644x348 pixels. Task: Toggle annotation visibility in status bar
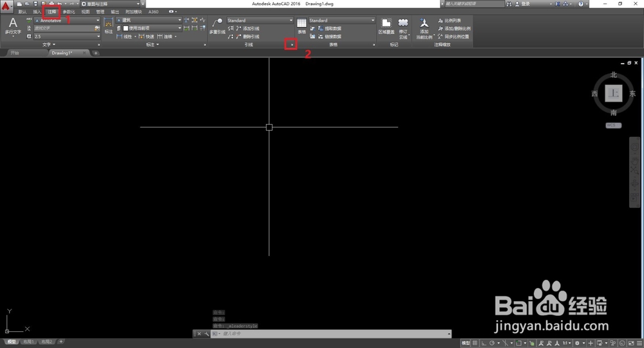[542, 343]
